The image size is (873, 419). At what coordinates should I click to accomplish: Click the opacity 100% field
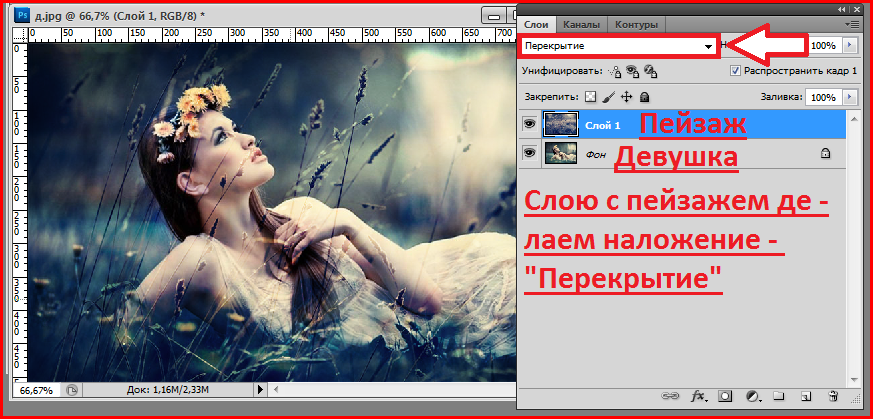click(x=823, y=46)
